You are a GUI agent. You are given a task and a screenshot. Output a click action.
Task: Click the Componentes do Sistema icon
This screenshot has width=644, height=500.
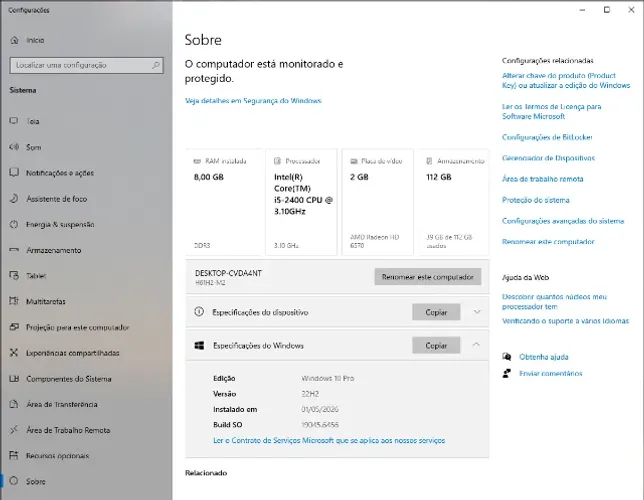coord(14,378)
